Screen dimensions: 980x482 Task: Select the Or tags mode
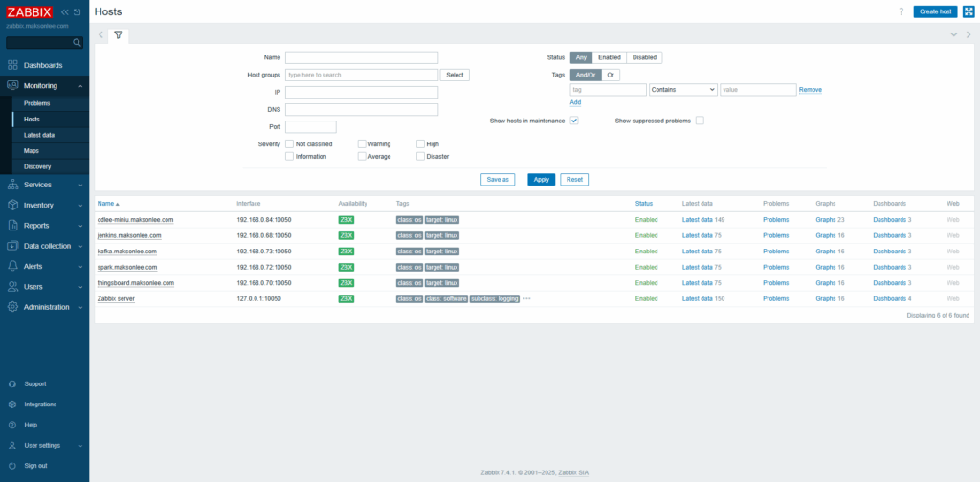(x=611, y=75)
